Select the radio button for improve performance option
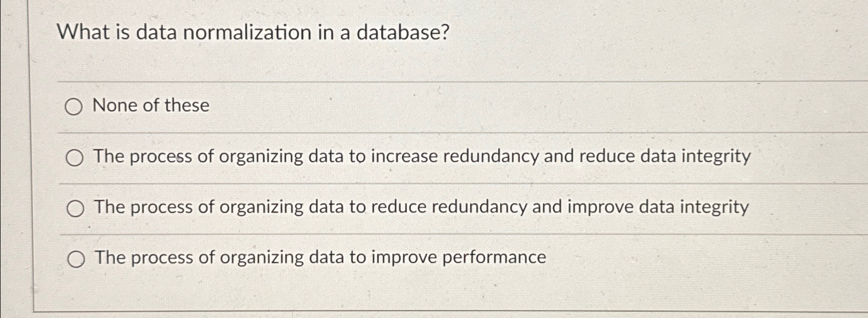This screenshot has height=318, width=868. pyautogui.click(x=76, y=258)
